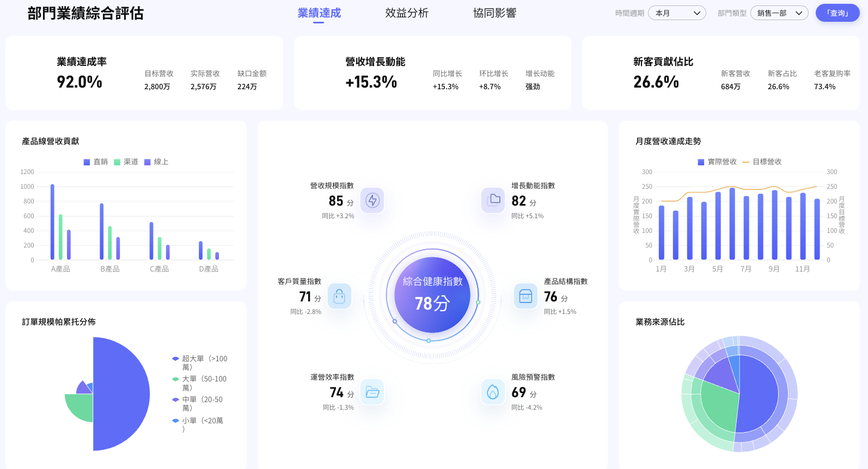
Task: Click the D產品 axis label
Action: tap(209, 269)
